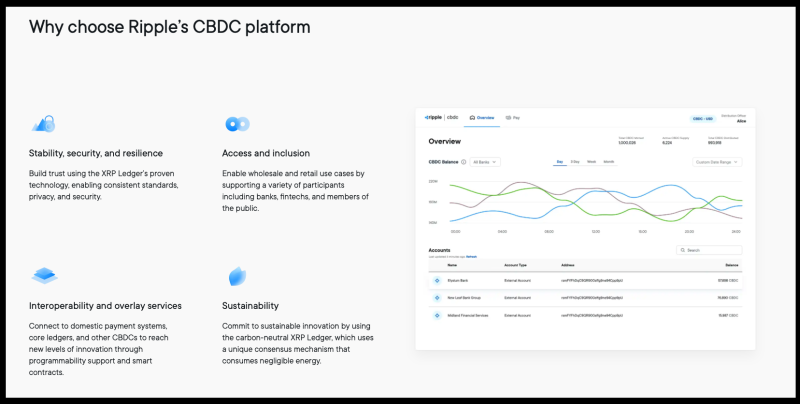Focus the accounts Search field
This screenshot has height=404, width=800.
click(709, 250)
